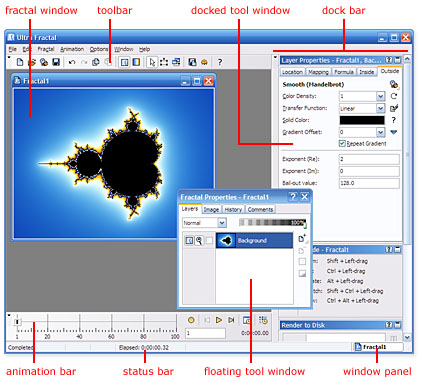Click the yellow record keyframe circle icon
Screen dimensions: 422x381
click(191, 320)
